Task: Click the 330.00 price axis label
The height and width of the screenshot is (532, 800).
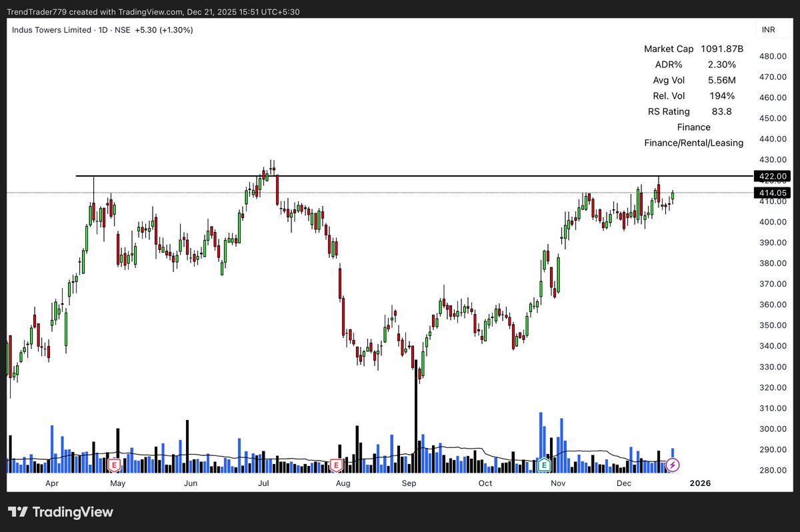Action: pos(773,366)
